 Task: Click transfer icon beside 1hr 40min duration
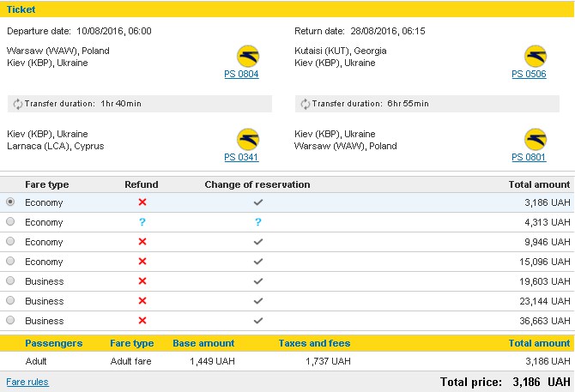18,104
